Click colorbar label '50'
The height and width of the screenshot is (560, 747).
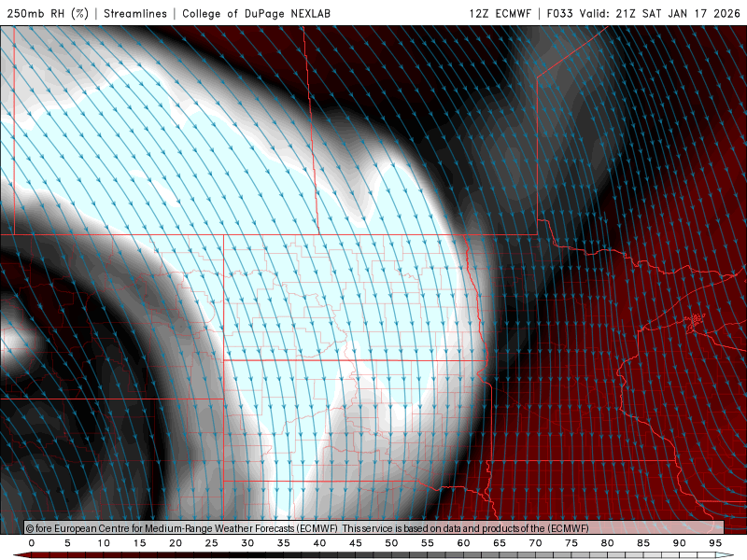pos(391,543)
